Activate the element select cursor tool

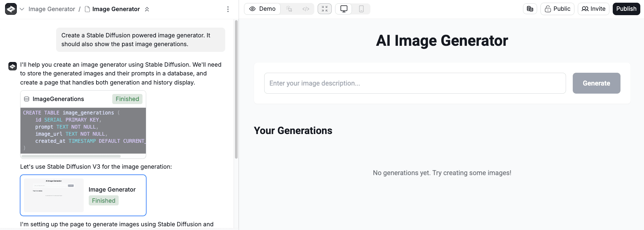click(289, 9)
